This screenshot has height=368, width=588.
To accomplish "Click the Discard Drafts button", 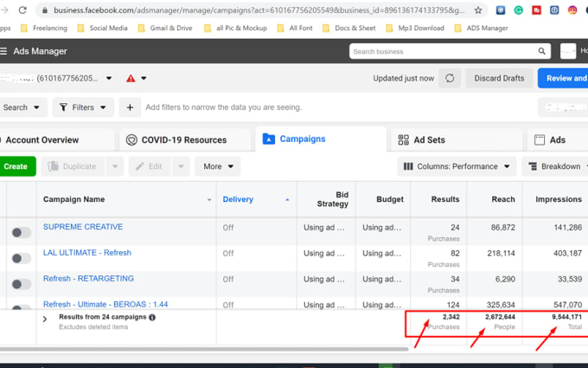I will [499, 78].
